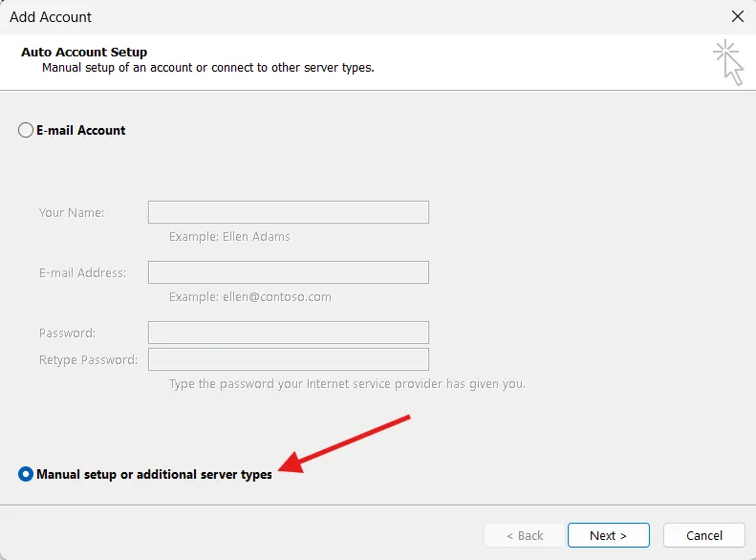756x560 pixels.
Task: Click the Internet service provider password hint
Action: pos(347,384)
